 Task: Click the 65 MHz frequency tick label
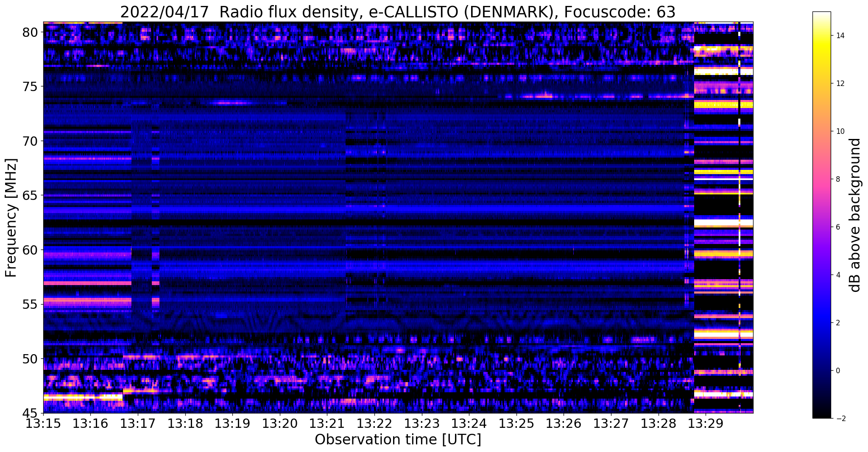[x=31, y=195]
